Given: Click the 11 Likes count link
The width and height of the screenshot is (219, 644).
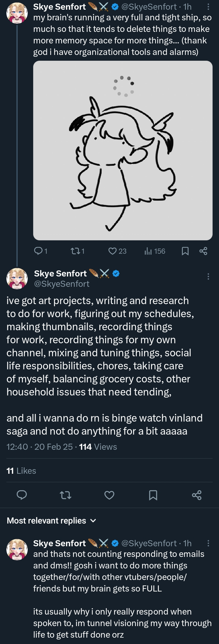Looking at the screenshot, I should click(x=21, y=471).
